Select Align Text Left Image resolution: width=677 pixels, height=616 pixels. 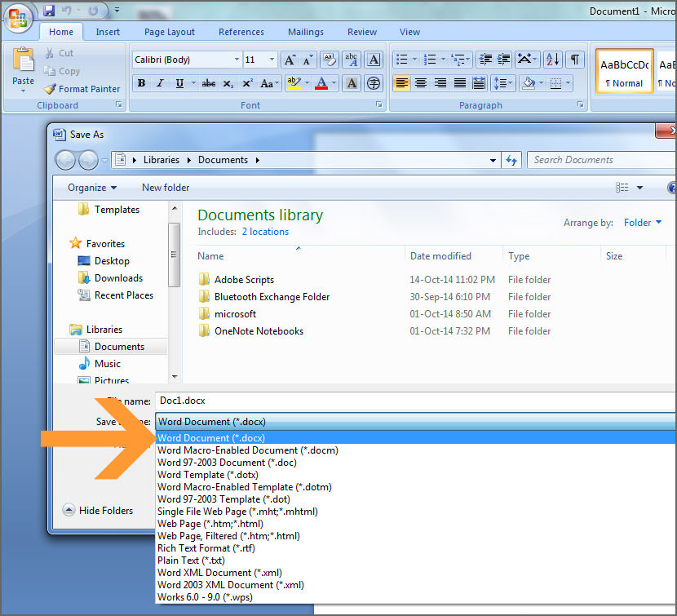click(401, 83)
